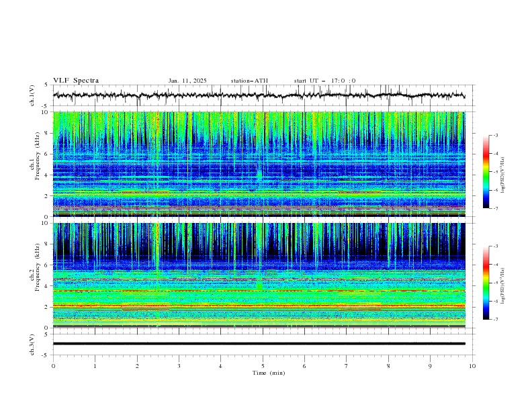
Task: Select the date "Jan. 11, 2025" in header
Action: click(x=187, y=81)
